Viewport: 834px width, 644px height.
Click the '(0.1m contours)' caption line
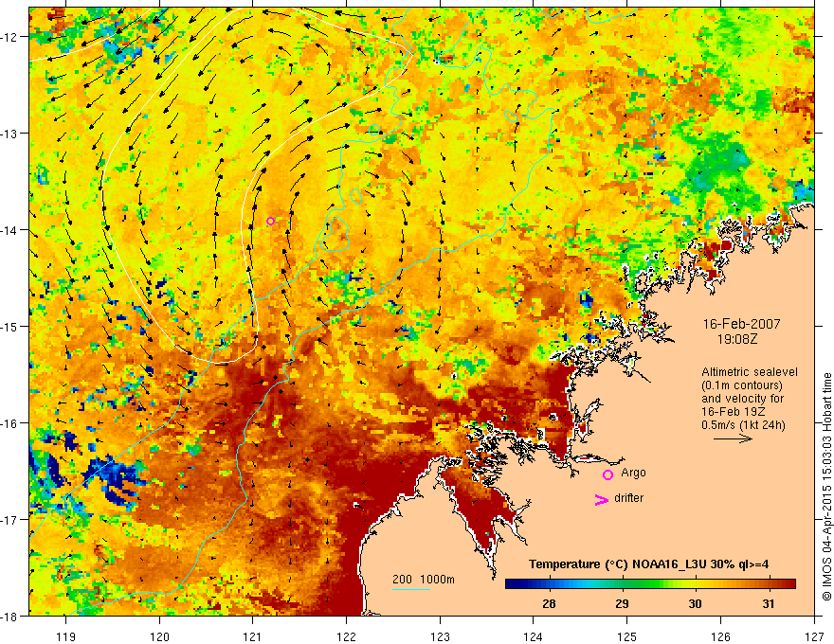click(742, 385)
